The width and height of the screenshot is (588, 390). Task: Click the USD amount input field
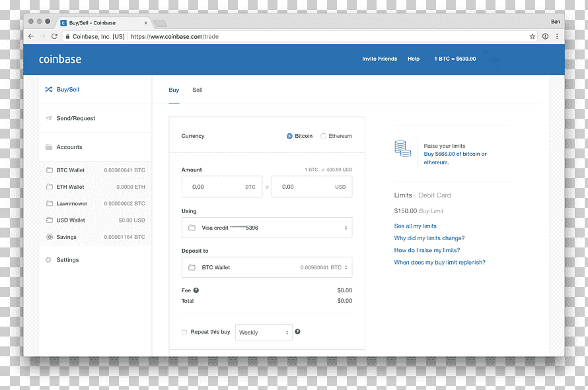[312, 187]
